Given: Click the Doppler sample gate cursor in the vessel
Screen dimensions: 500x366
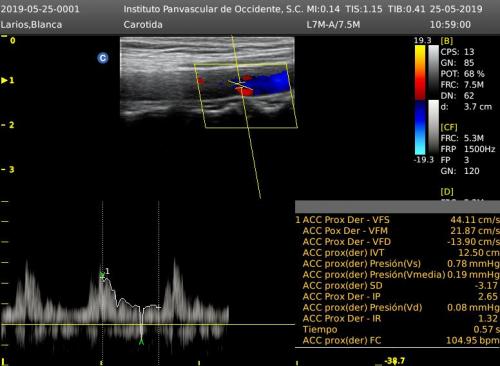Looking at the screenshot, I should point(240,85).
